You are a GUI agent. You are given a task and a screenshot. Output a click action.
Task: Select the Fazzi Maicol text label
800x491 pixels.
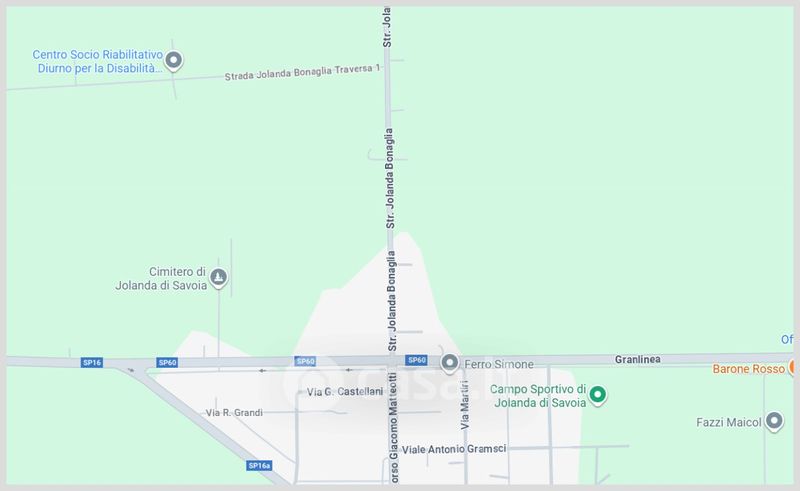pos(729,422)
